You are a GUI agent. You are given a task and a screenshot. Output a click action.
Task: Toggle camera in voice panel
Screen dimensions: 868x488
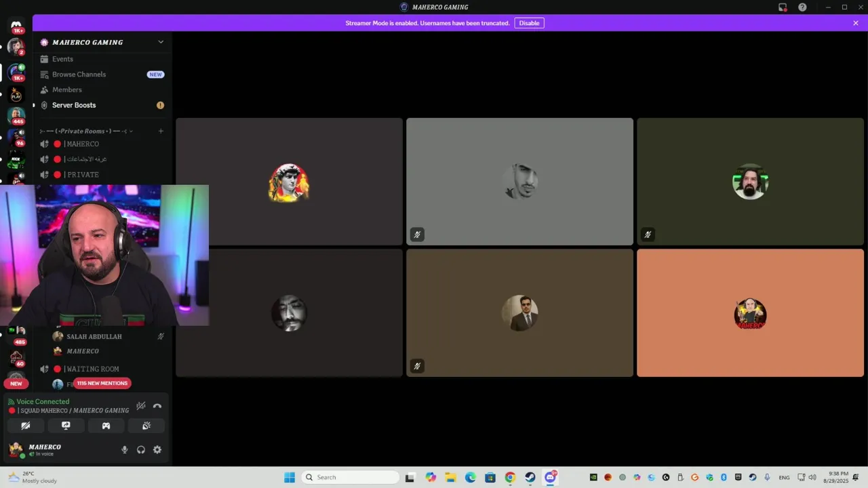coord(26,426)
